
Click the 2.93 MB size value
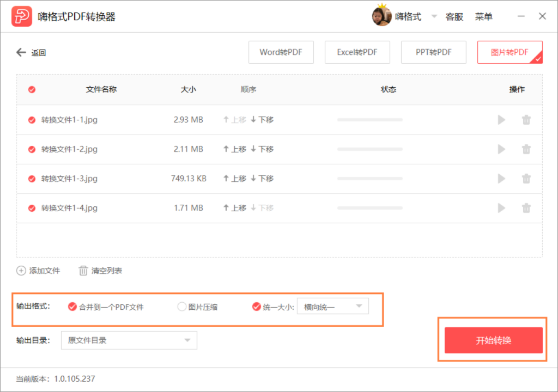click(x=188, y=120)
